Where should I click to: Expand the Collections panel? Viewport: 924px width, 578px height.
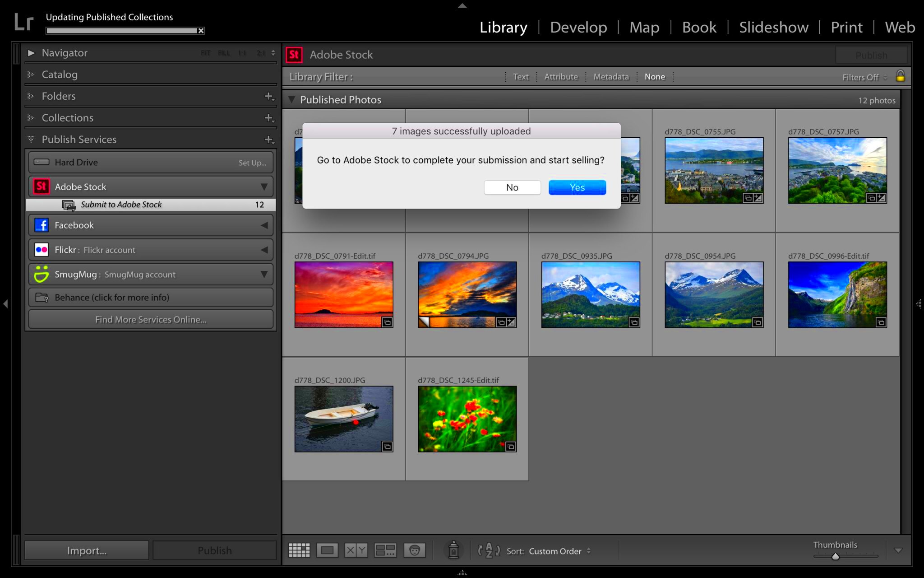pyautogui.click(x=31, y=118)
